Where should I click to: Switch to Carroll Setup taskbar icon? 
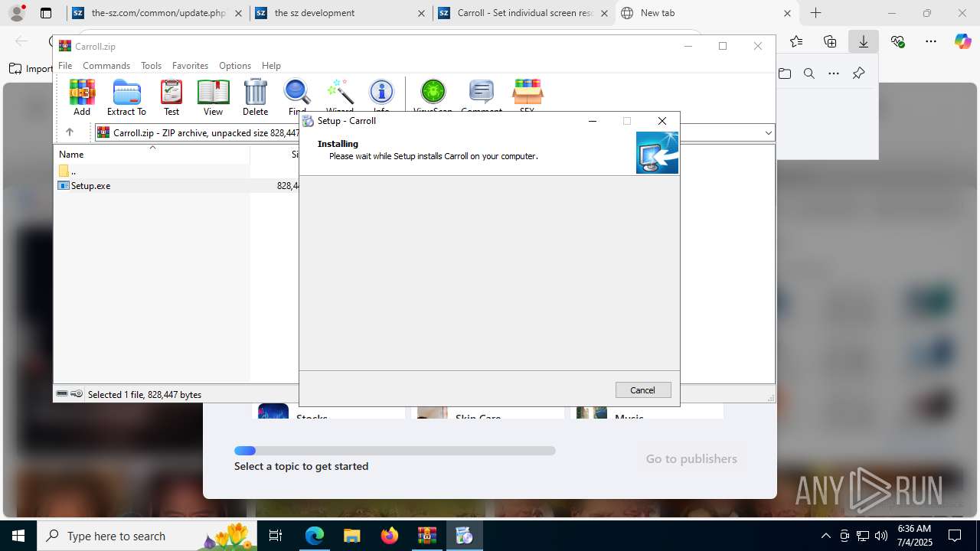point(464,536)
